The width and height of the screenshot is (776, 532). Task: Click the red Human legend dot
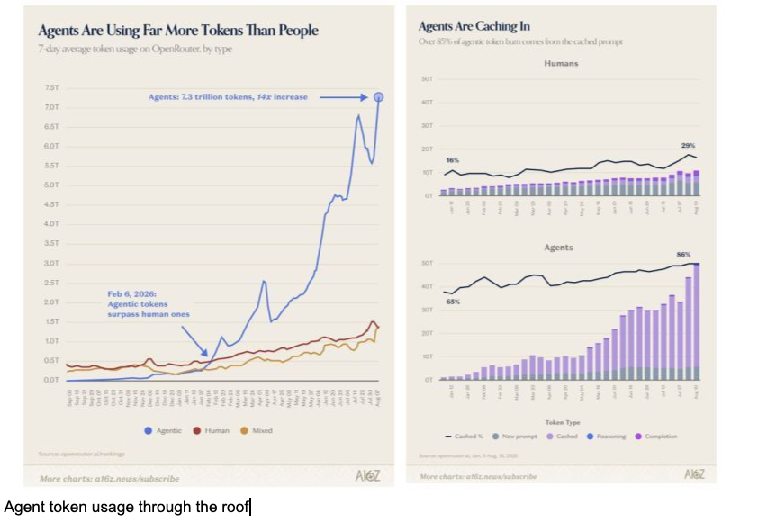pyautogui.click(x=196, y=430)
